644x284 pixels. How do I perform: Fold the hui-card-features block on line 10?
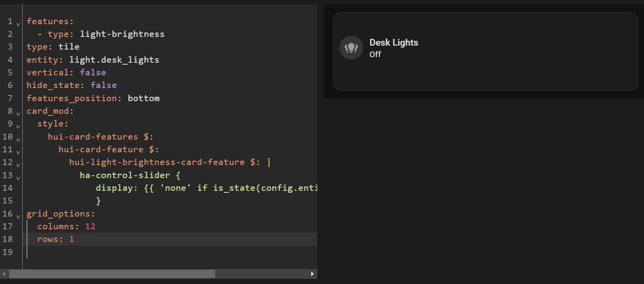[18, 139]
